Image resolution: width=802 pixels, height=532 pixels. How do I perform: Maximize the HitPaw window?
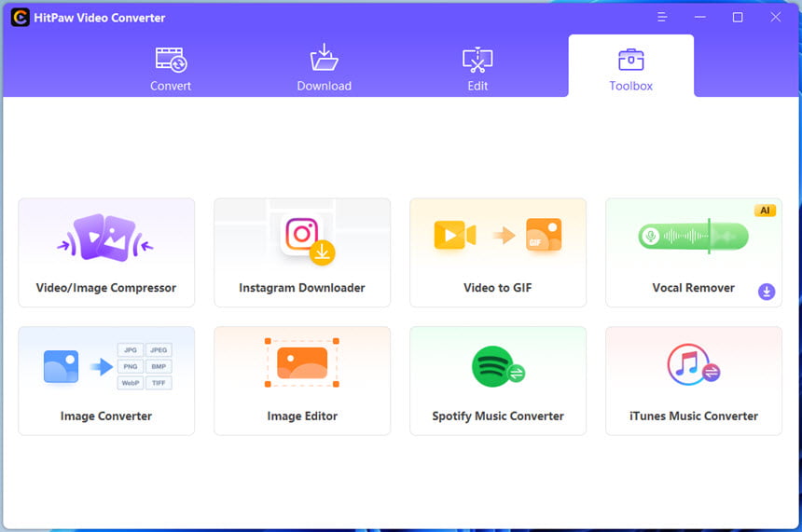(738, 18)
